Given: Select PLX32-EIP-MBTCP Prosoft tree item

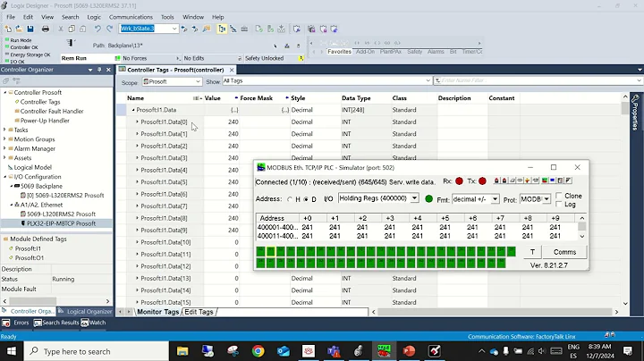Looking at the screenshot, I should tap(61, 223).
